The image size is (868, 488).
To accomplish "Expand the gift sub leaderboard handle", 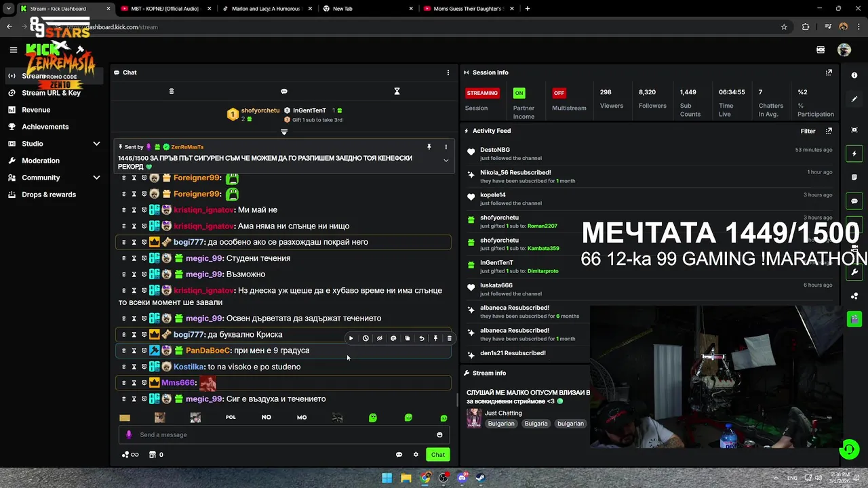I will coord(284,132).
